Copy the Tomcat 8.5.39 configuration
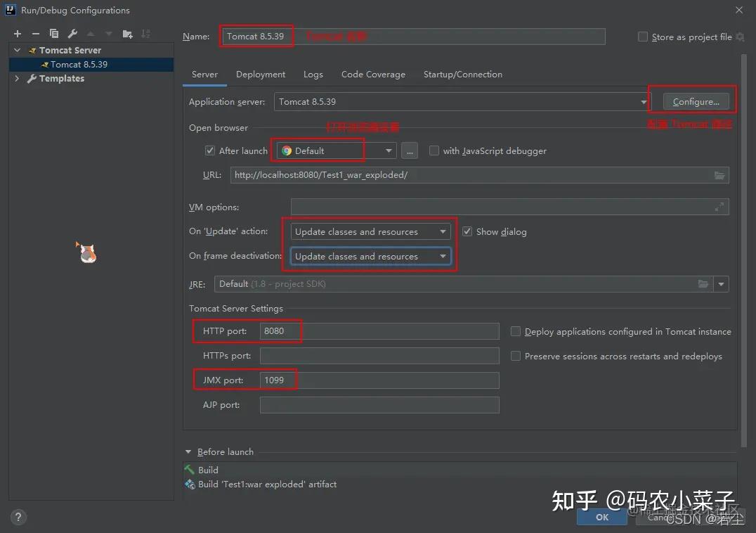Viewport: 756px width, 533px height. pyautogui.click(x=54, y=33)
